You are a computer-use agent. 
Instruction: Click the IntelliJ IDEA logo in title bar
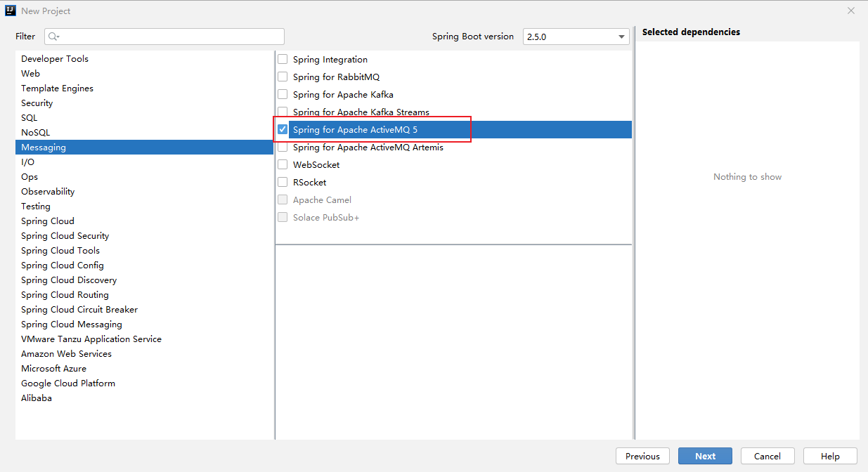click(11, 11)
